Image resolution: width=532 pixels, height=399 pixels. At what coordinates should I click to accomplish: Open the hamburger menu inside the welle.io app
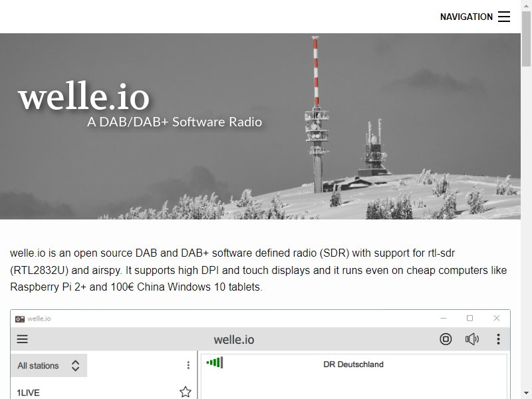pos(23,339)
